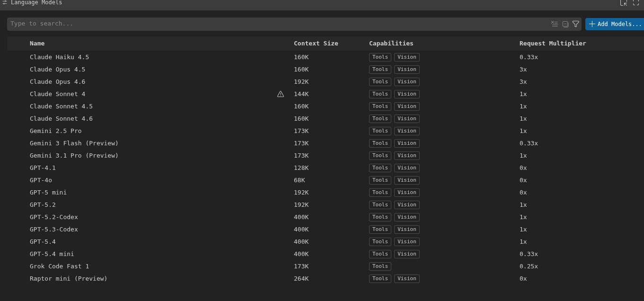The width and height of the screenshot is (644, 301).
Task: Select the Claude Sonnet 4.5 model
Action: click(61, 106)
